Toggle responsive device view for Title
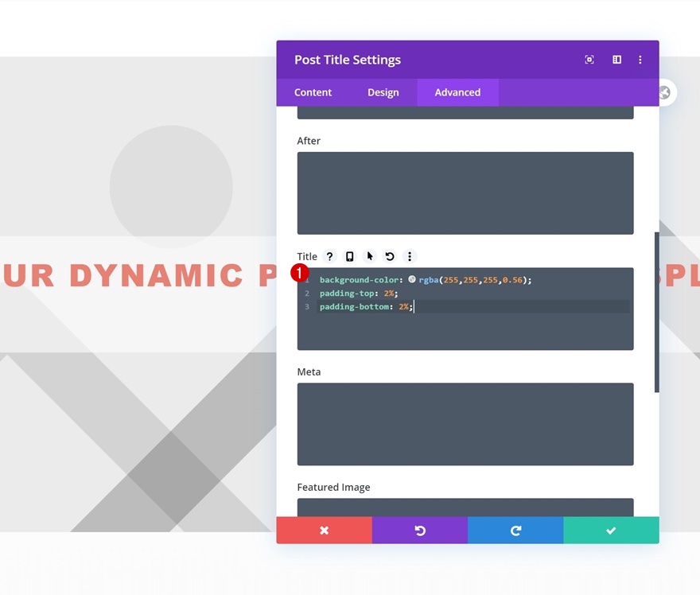 click(349, 256)
